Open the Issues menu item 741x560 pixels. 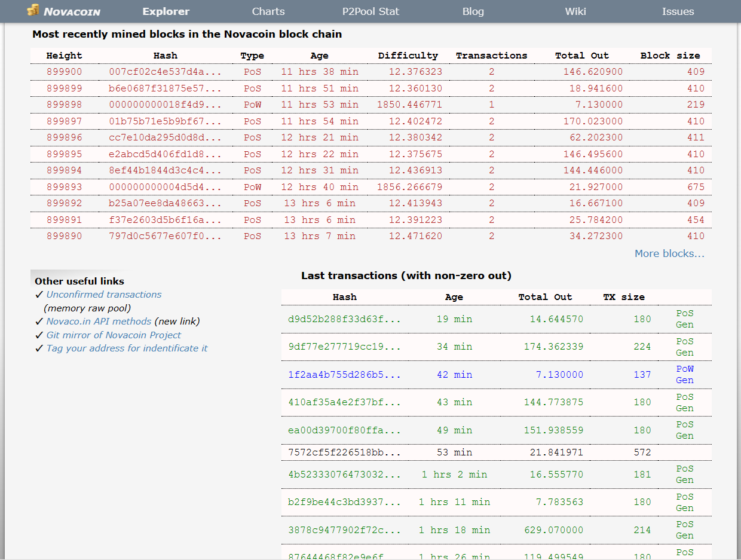678,11
